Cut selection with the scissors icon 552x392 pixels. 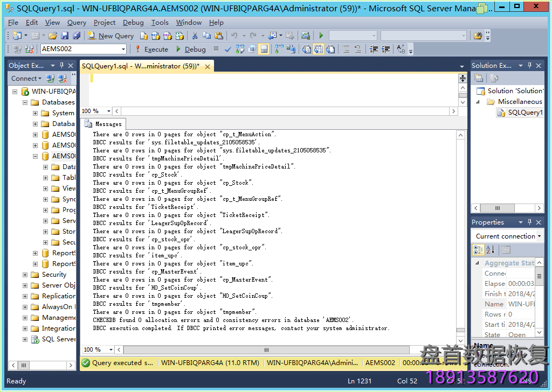(195, 36)
